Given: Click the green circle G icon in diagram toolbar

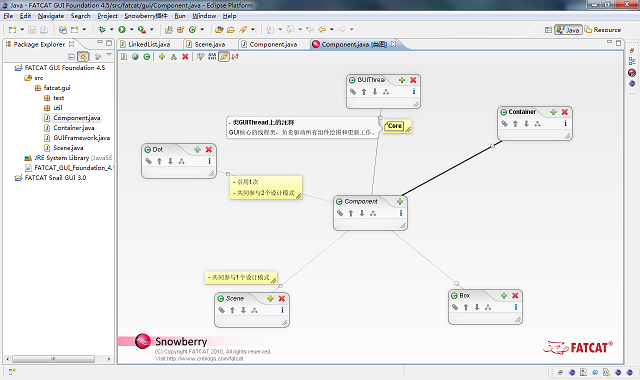Looking at the screenshot, I should click(x=147, y=57).
